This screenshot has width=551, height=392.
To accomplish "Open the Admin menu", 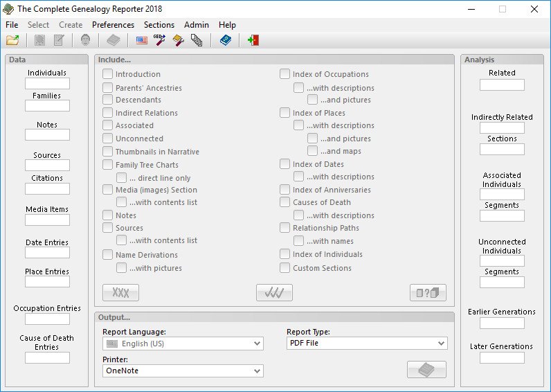I will pos(197,25).
